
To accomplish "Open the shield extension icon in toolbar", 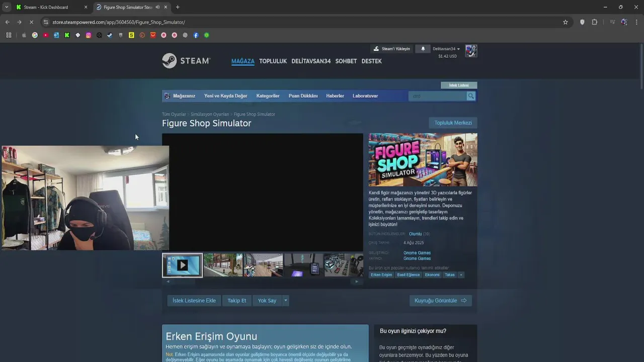I will pyautogui.click(x=582, y=22).
